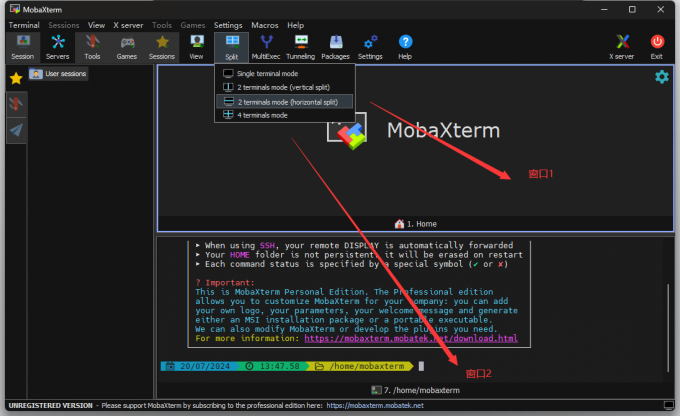Choose 2 terminals mode (horizontal split)
Viewport: 680px width, 416px height.
click(x=284, y=102)
